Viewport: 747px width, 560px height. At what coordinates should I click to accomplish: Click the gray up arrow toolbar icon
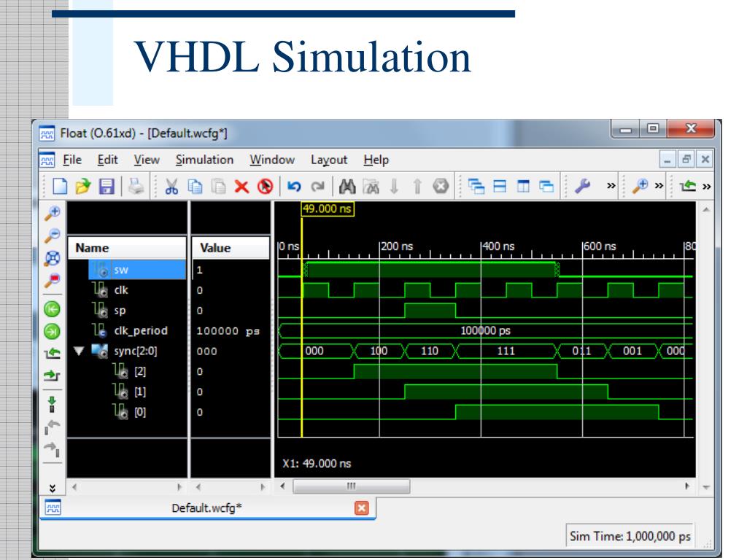[417, 186]
